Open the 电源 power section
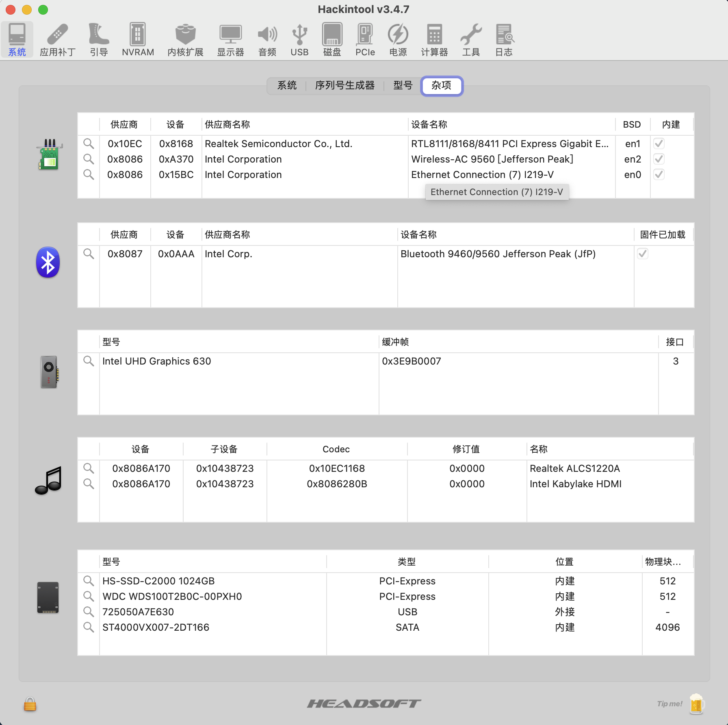The image size is (728, 725). (398, 40)
